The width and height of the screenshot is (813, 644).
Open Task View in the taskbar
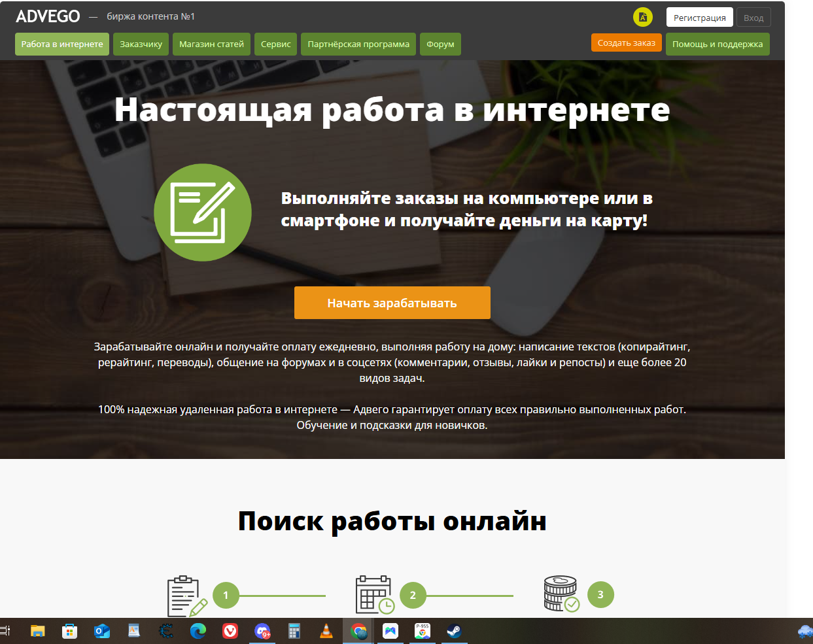tap(5, 631)
